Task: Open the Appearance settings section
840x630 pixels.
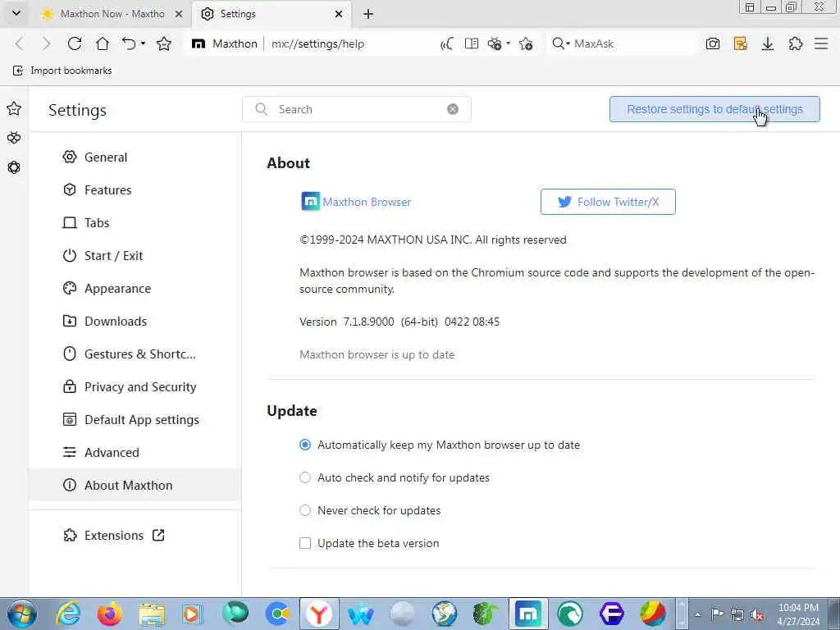Action: (x=135, y=288)
